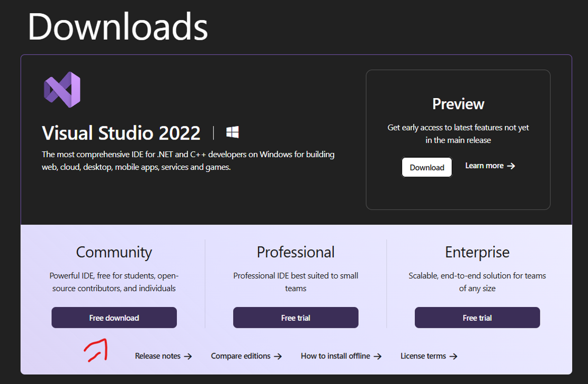Click the arrow beside Compare editions

(x=278, y=356)
